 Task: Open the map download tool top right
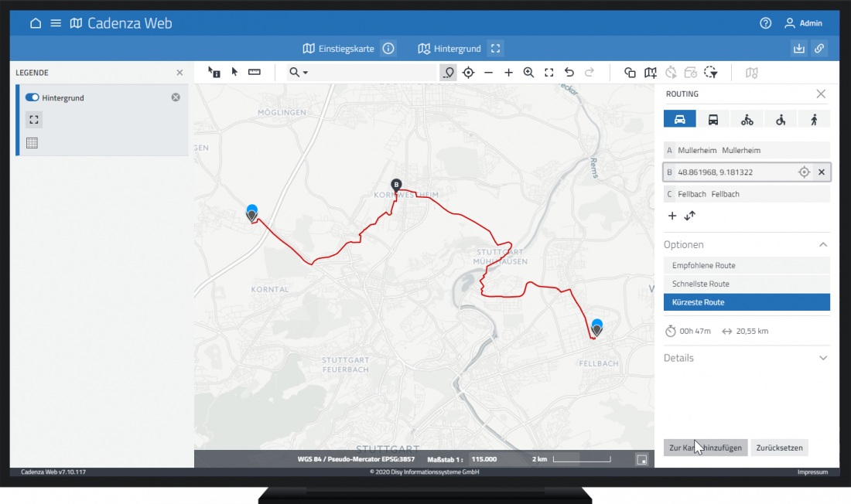point(798,48)
